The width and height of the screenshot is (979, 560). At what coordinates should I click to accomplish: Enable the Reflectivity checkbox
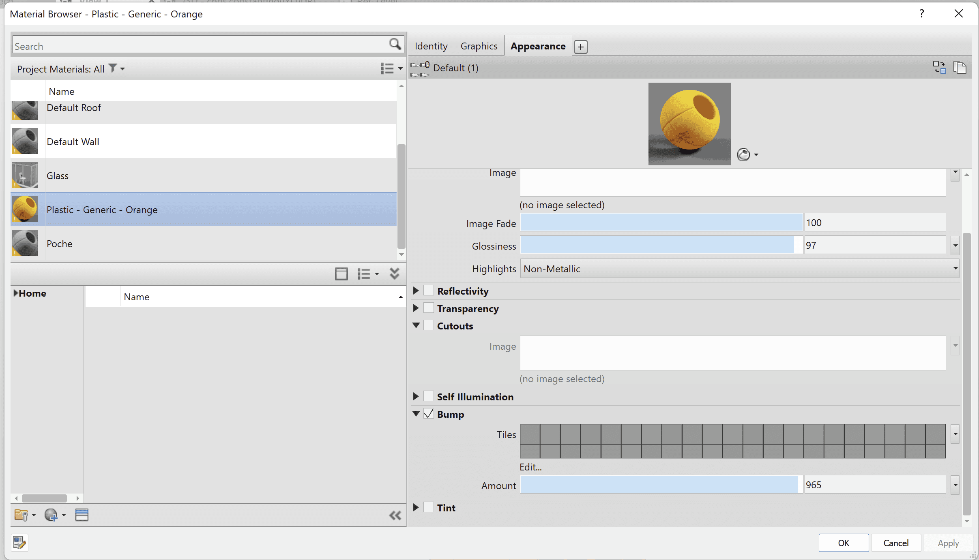[x=428, y=290]
